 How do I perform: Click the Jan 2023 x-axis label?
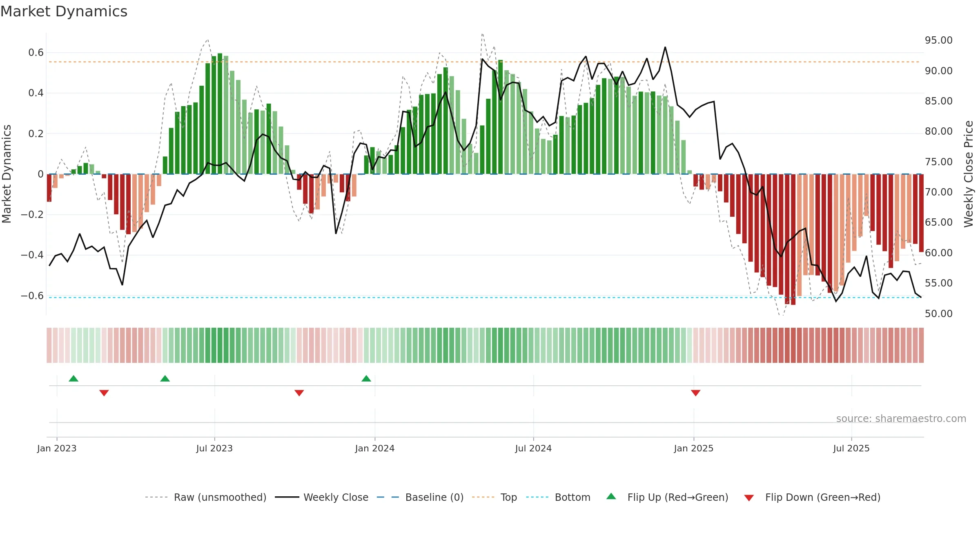click(x=57, y=448)
